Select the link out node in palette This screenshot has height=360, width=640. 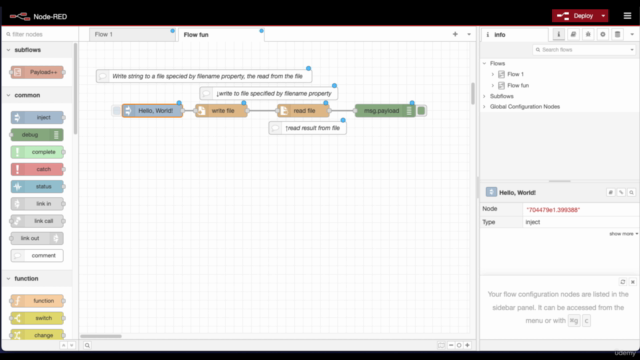pos(37,238)
